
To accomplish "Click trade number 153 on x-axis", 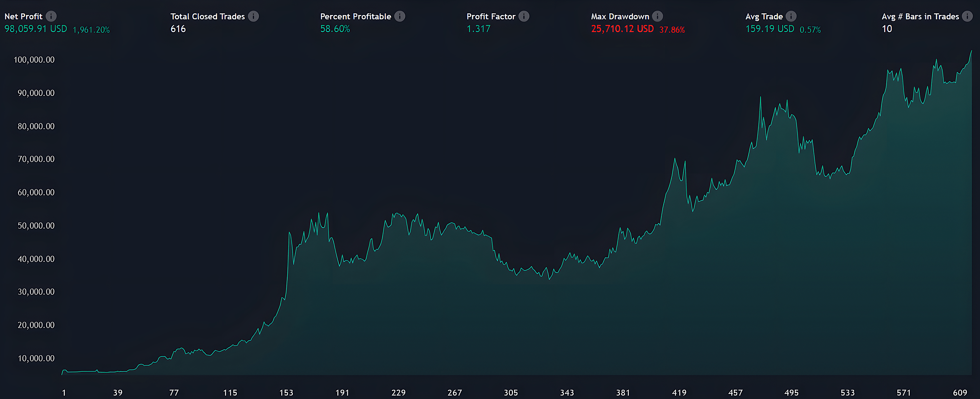I will (287, 393).
